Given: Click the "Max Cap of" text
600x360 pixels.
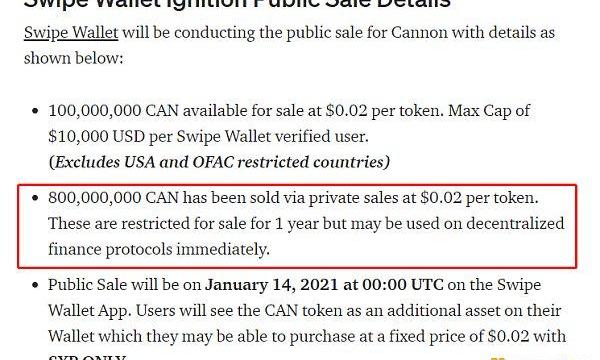Looking at the screenshot, I should (489, 111).
